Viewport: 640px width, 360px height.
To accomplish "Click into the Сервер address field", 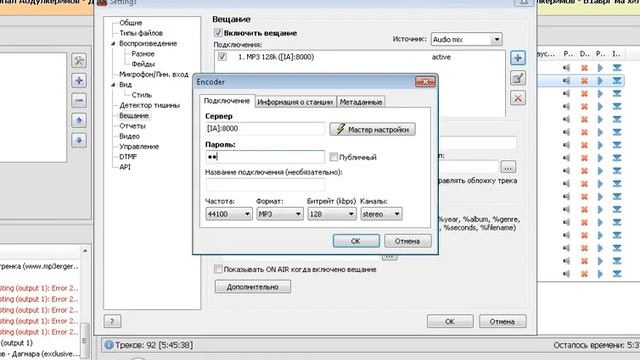I will (x=265, y=129).
